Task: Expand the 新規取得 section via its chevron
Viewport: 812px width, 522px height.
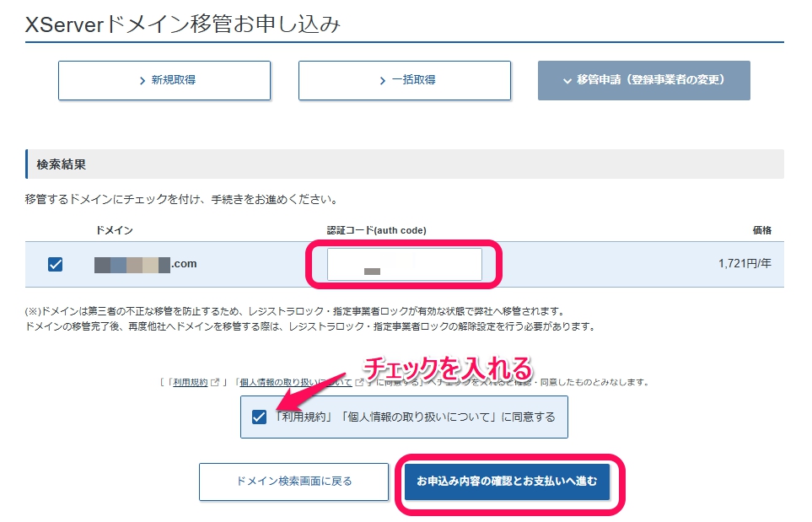Action: [x=145, y=80]
